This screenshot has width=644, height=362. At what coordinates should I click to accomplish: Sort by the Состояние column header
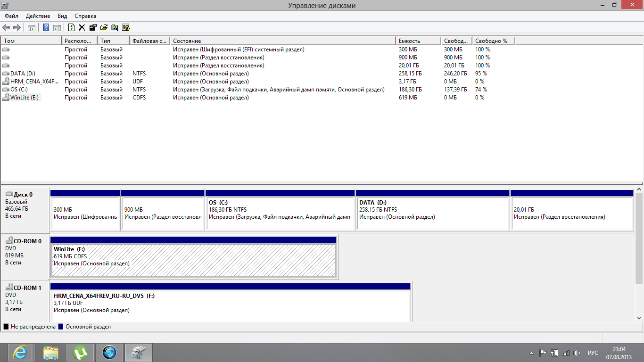(x=283, y=41)
